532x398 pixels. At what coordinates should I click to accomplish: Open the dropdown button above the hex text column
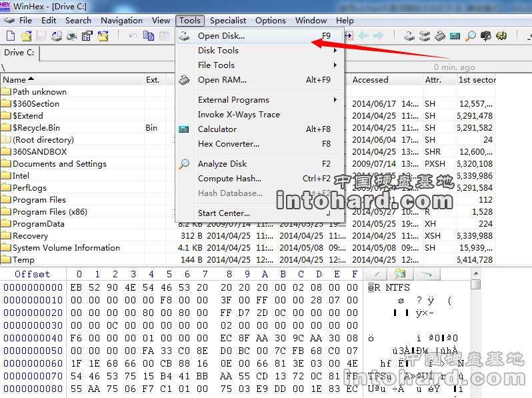pos(376,273)
